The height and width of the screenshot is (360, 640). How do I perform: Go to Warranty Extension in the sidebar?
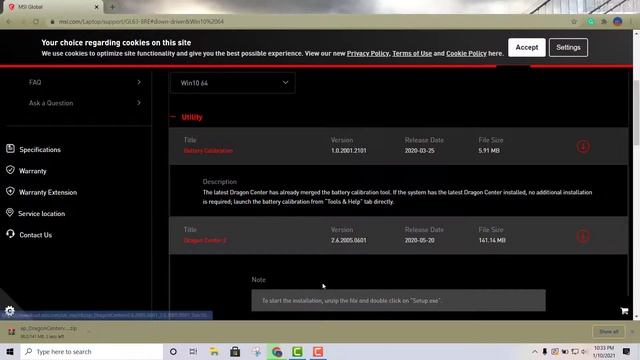[48, 192]
